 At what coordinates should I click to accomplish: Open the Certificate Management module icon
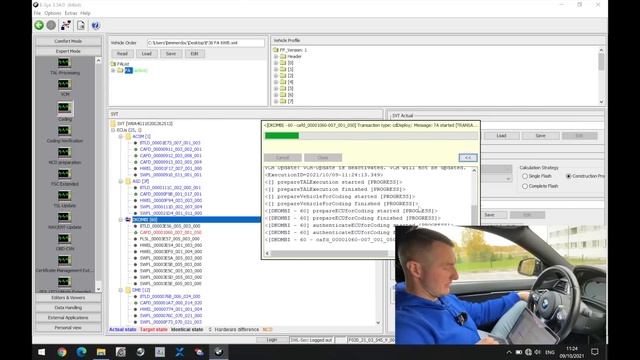64,260
